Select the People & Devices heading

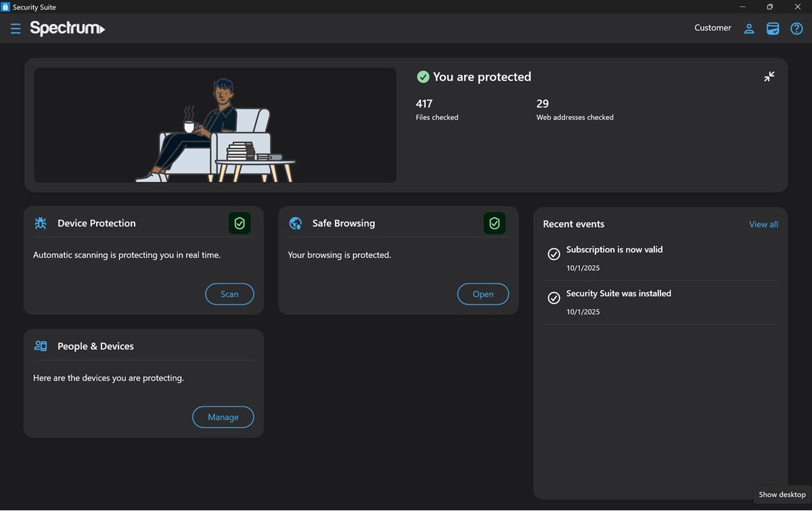(x=95, y=346)
